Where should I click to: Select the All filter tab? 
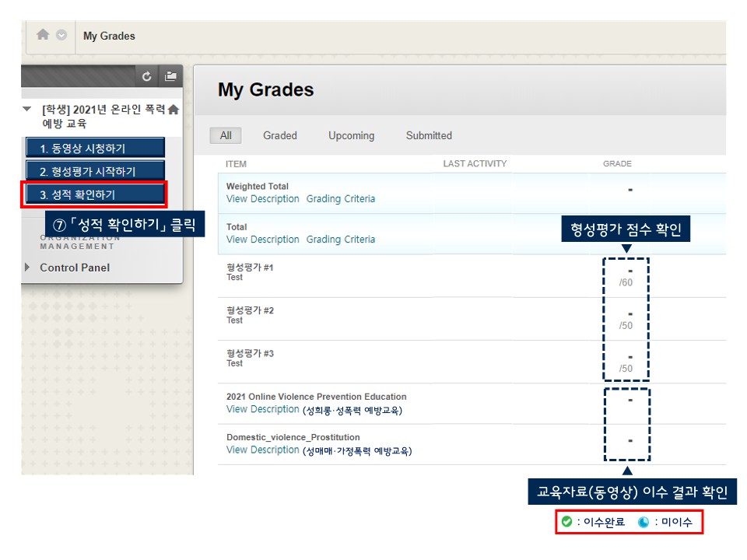pos(226,135)
